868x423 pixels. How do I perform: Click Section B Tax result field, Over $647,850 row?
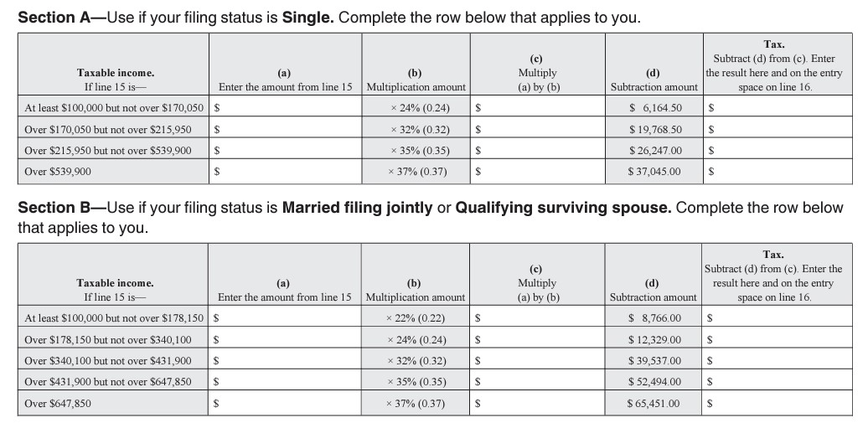[779, 403]
